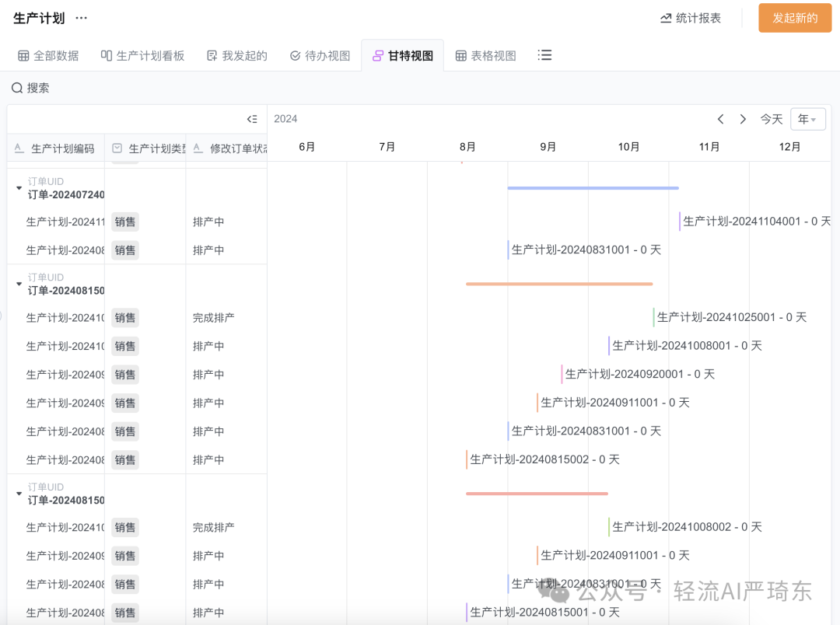Click the type icon in 生产计划类型 column header

117,148
